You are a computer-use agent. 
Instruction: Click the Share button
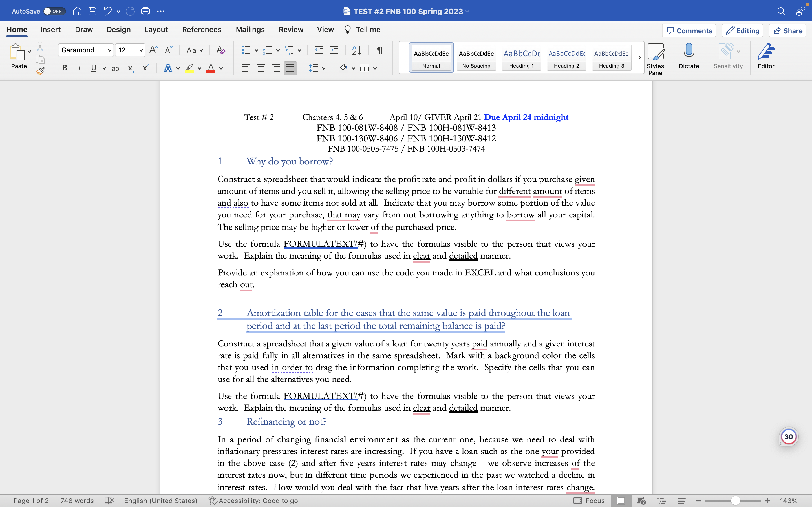tap(787, 30)
